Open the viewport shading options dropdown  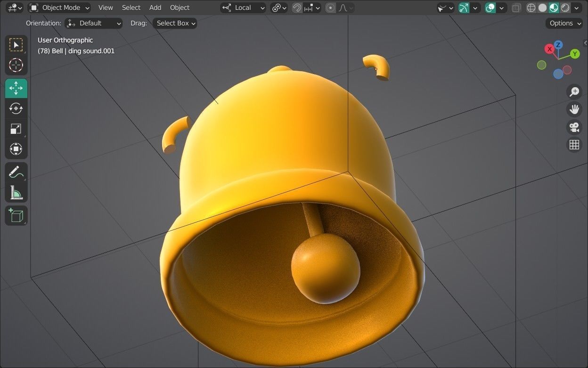point(576,8)
